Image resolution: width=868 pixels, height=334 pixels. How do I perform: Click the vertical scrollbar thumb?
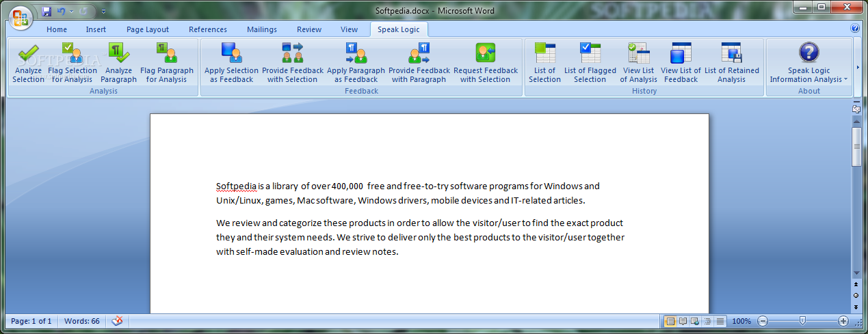point(856,145)
